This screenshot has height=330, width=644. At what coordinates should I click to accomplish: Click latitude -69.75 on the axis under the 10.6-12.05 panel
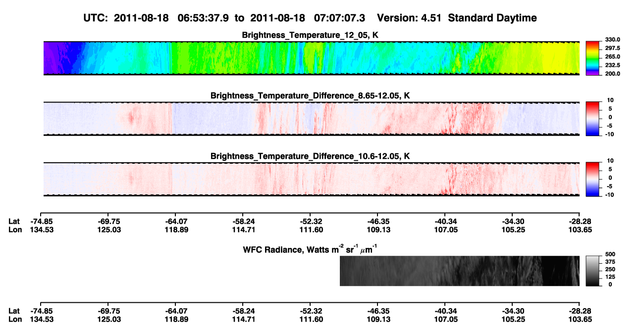click(108, 221)
